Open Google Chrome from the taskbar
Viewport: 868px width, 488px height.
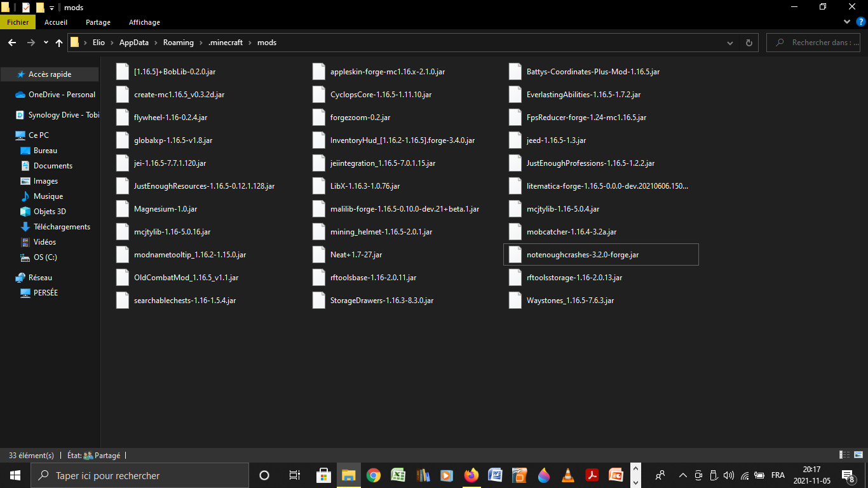[374, 475]
